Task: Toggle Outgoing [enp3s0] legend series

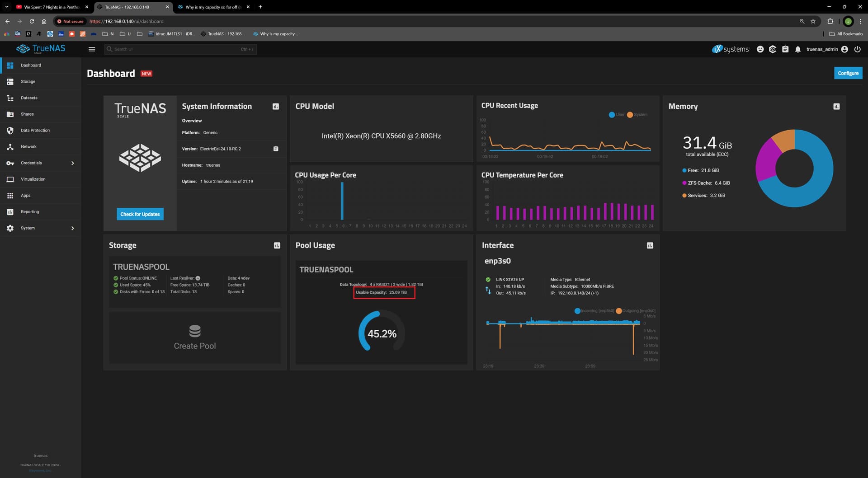Action: (636, 311)
